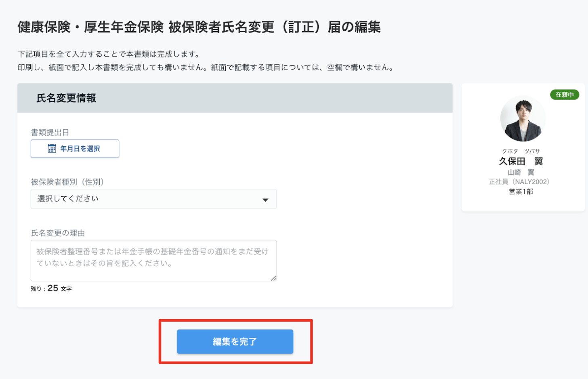Viewport: 588px width, 379px height.
Task: Click the text area resize handle corner
Action: pyautogui.click(x=273, y=278)
